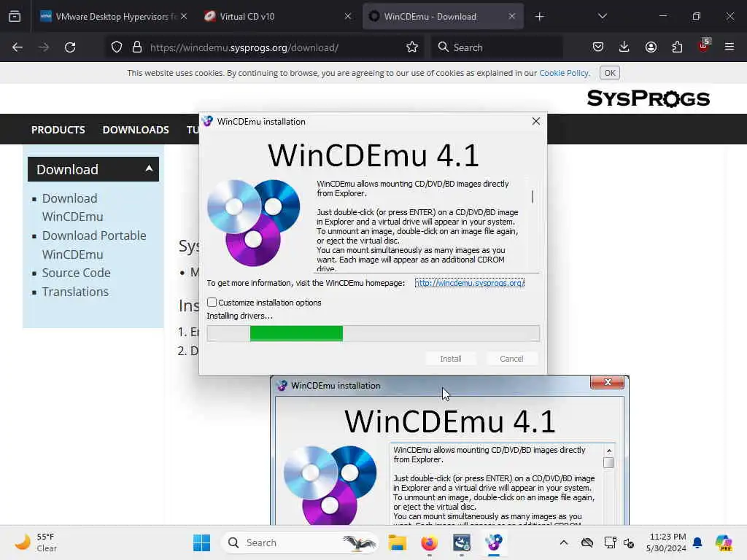Accept cookies with the OK button

click(610, 73)
